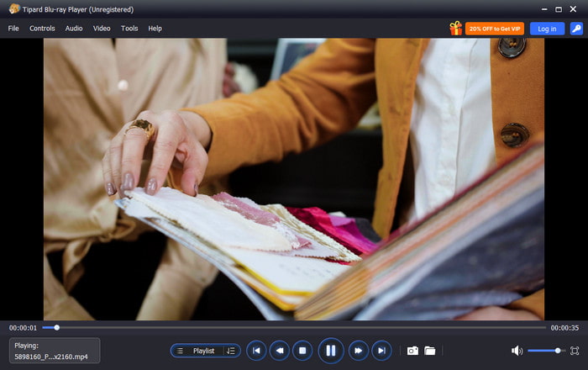Open the File menu
Viewport: 588px width, 370px height.
pyautogui.click(x=13, y=29)
